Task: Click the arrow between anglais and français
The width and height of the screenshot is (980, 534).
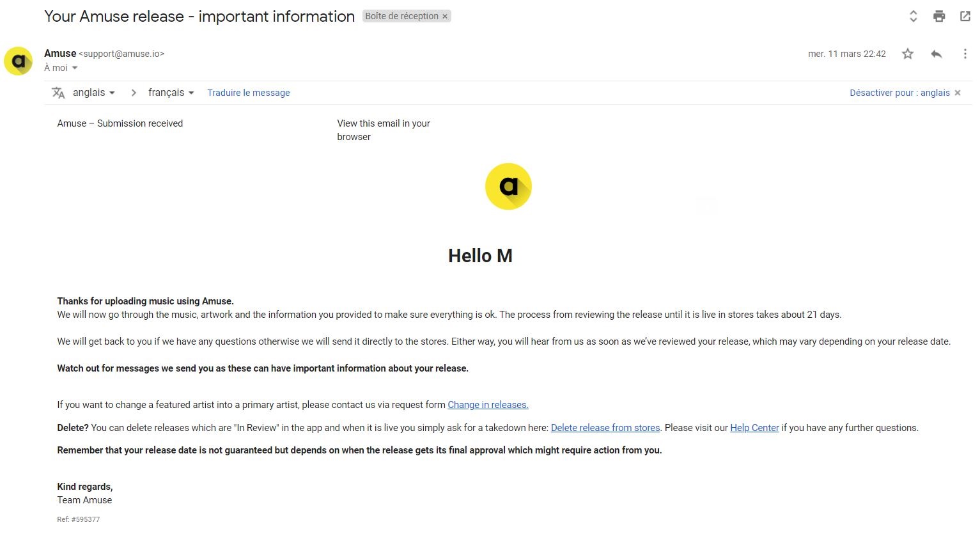Action: click(x=133, y=93)
